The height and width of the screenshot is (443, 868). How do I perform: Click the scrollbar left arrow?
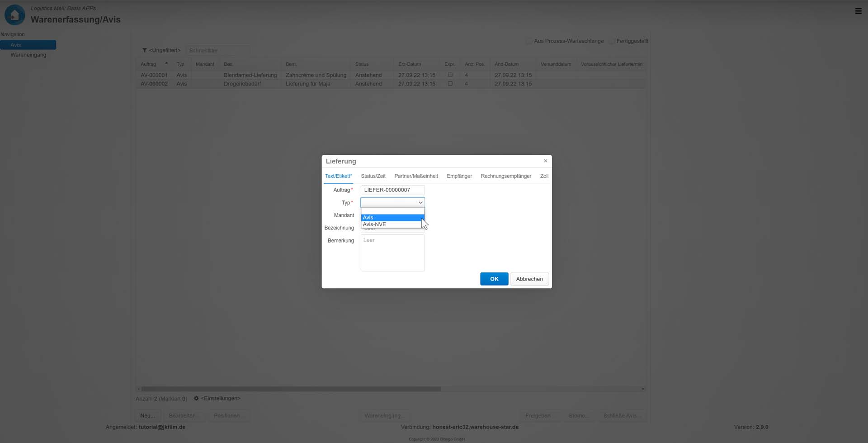point(138,389)
